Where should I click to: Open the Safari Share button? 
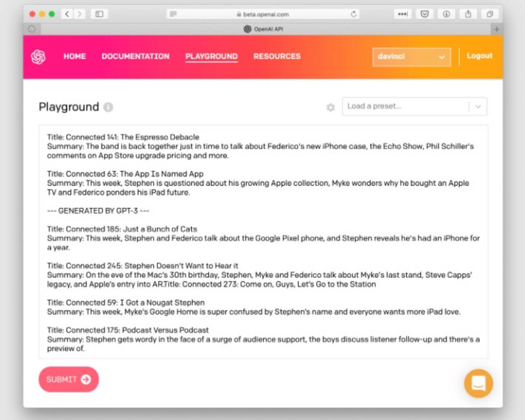point(468,14)
